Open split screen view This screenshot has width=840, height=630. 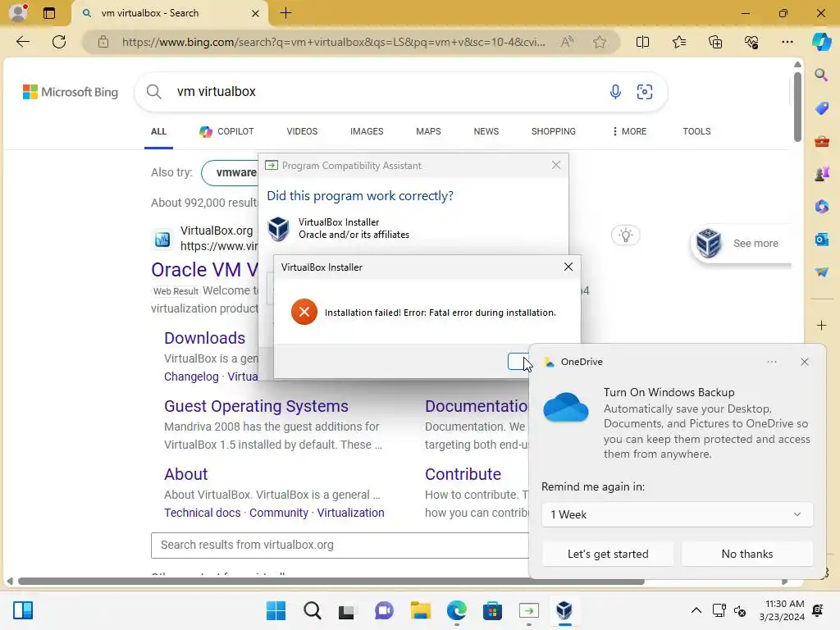coord(642,42)
